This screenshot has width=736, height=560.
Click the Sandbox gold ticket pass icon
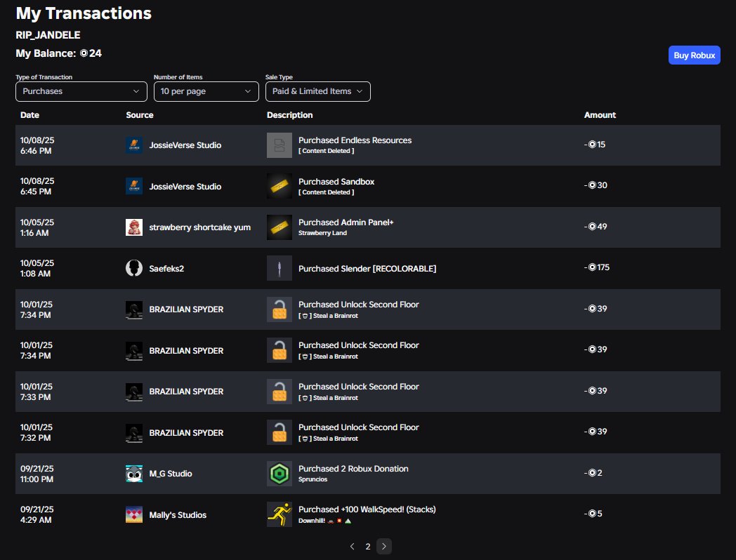point(280,186)
